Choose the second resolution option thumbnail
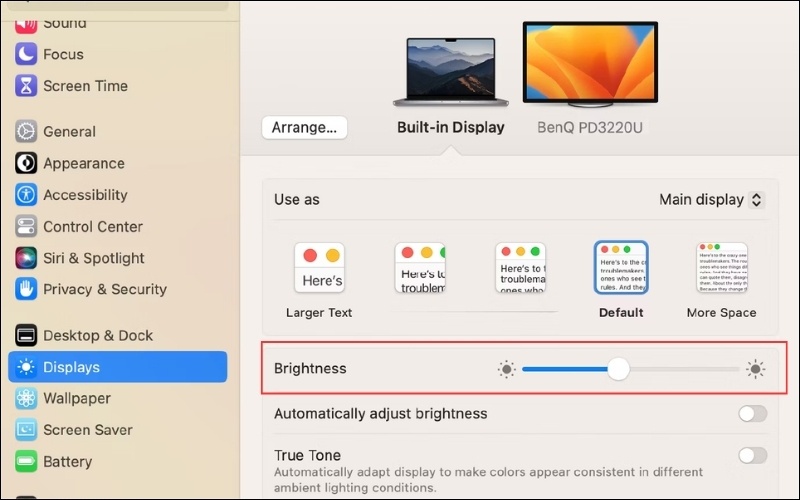This screenshot has width=800, height=500. tap(420, 268)
